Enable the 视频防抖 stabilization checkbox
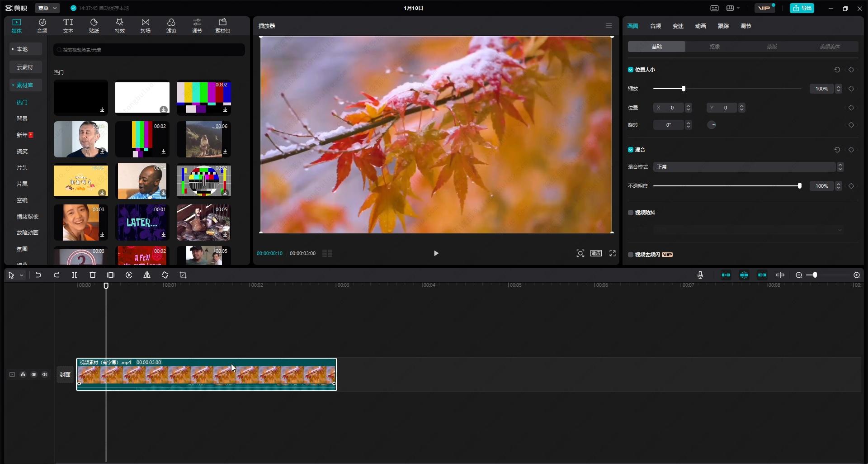868x464 pixels. 631,213
